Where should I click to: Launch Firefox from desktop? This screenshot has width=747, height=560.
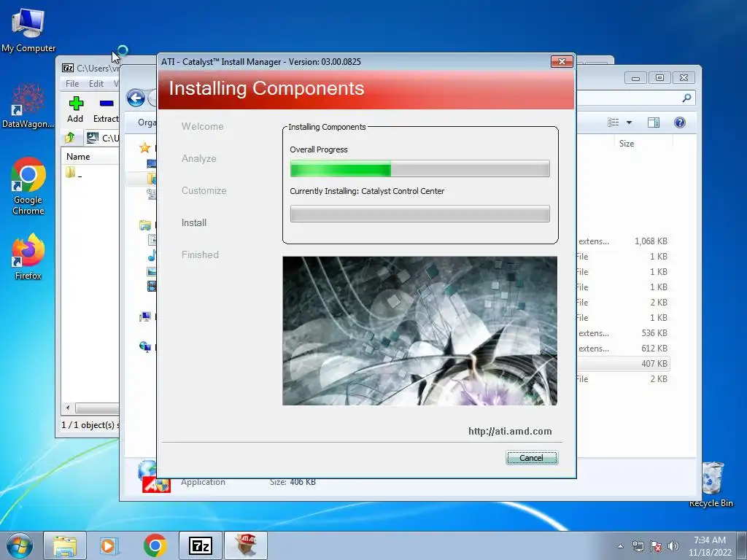coord(28,256)
